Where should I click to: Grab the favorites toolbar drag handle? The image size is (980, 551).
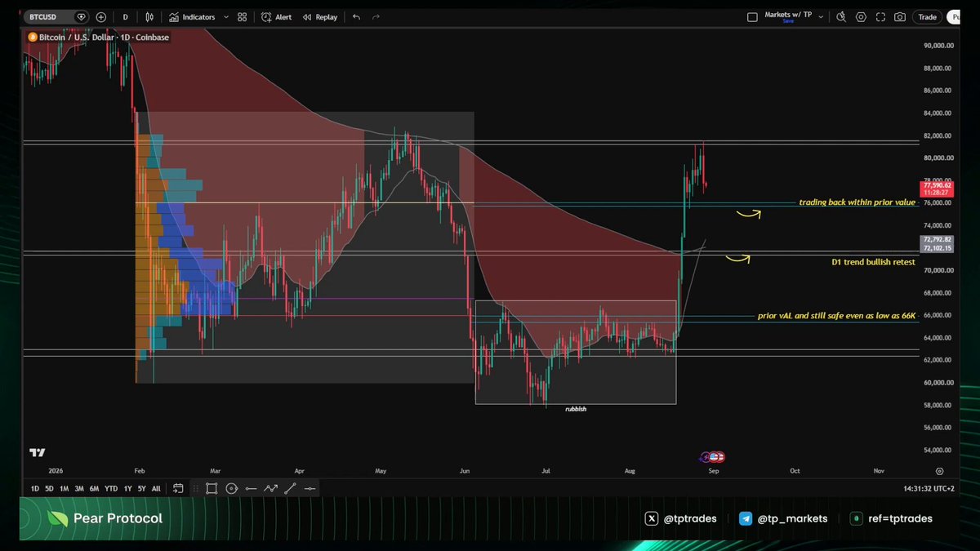(195, 488)
